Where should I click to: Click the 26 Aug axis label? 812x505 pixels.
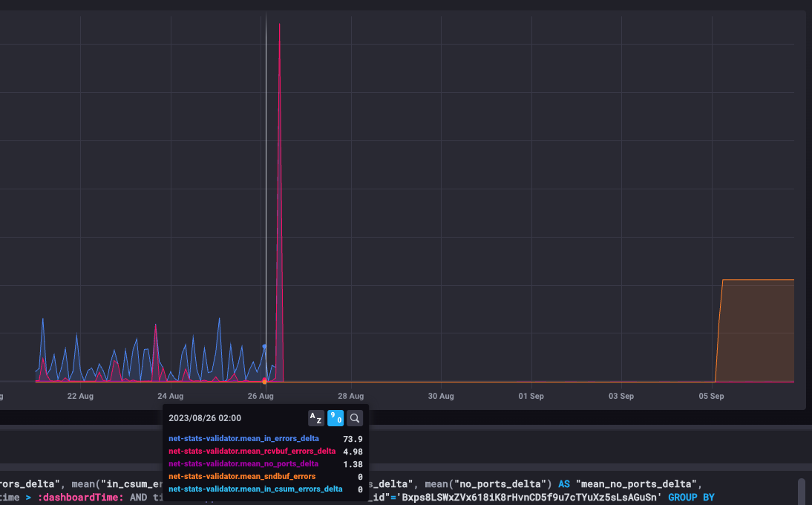pyautogui.click(x=260, y=396)
